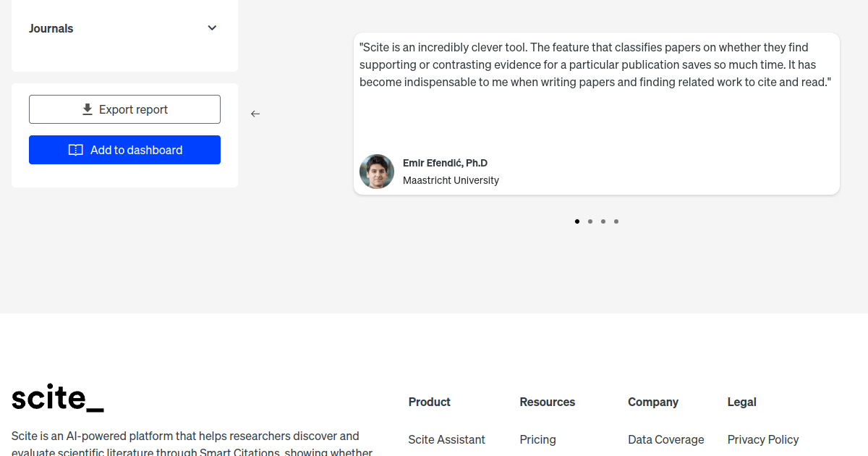The image size is (868, 456).
Task: Click the Product footer heading
Action: pyautogui.click(x=429, y=402)
